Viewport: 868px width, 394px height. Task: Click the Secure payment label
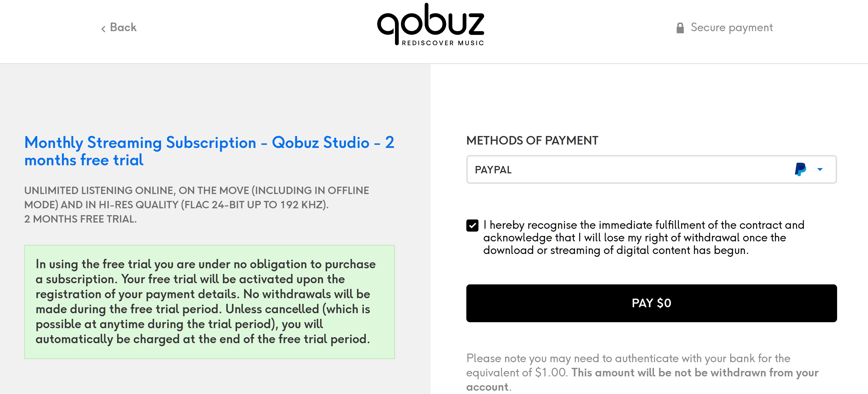coord(732,27)
